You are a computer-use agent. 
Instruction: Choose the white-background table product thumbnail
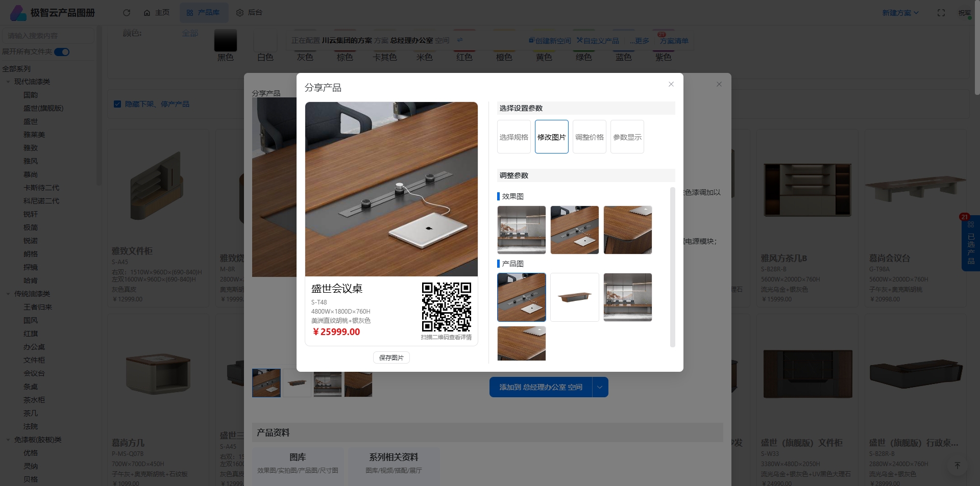tap(574, 297)
